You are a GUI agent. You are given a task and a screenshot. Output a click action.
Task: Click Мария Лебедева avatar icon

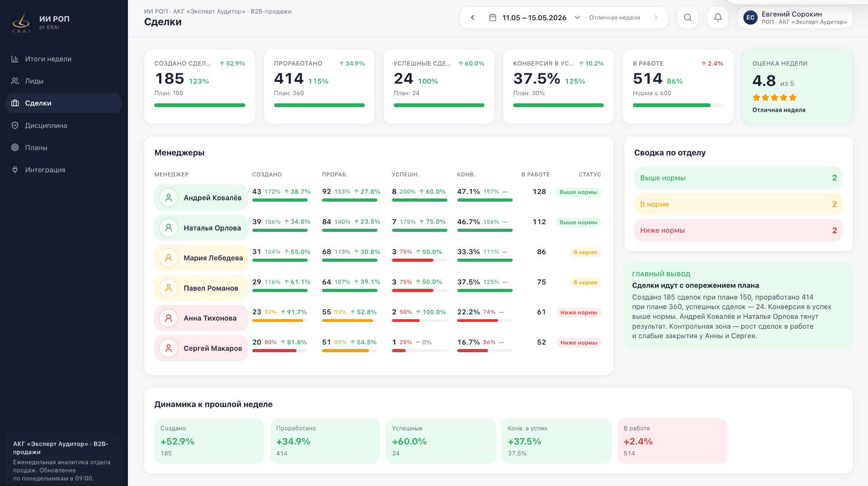click(169, 258)
